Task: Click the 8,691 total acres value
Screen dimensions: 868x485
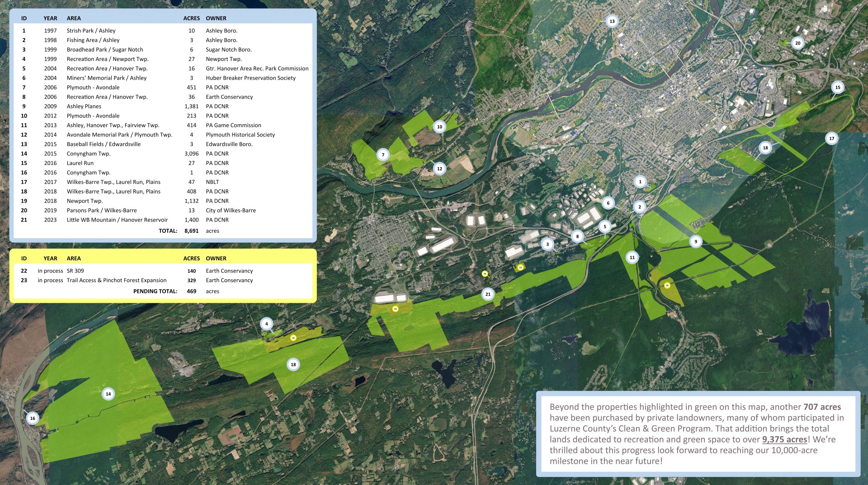Action: coord(192,231)
